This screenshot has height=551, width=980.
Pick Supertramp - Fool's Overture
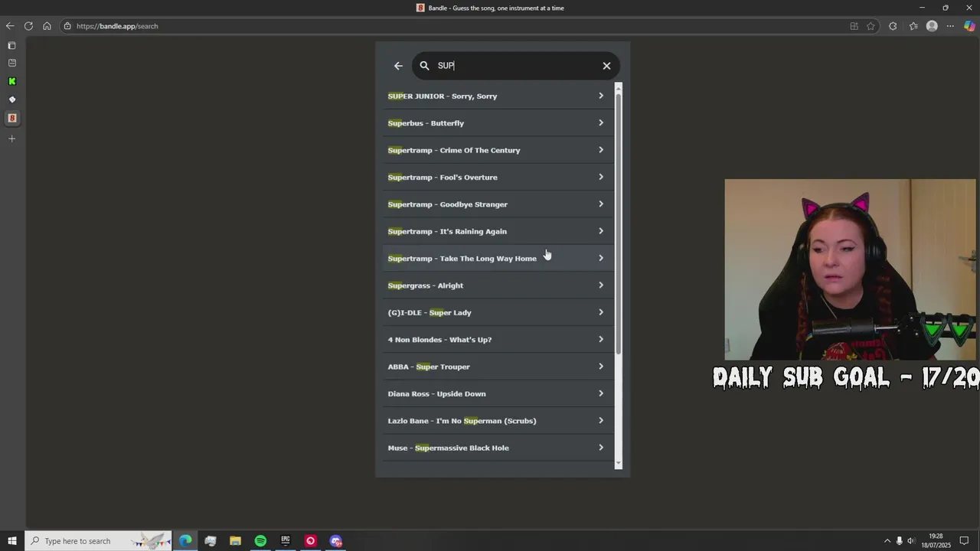[498, 177]
